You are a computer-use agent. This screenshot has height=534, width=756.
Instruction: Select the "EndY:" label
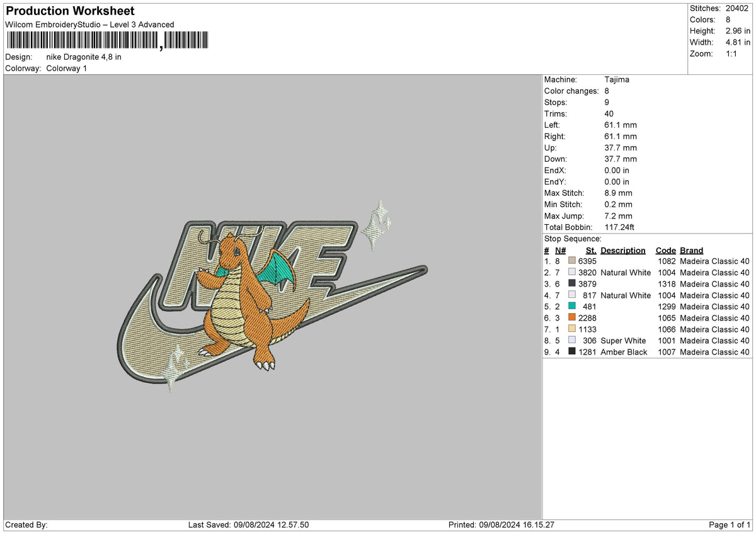coord(556,181)
